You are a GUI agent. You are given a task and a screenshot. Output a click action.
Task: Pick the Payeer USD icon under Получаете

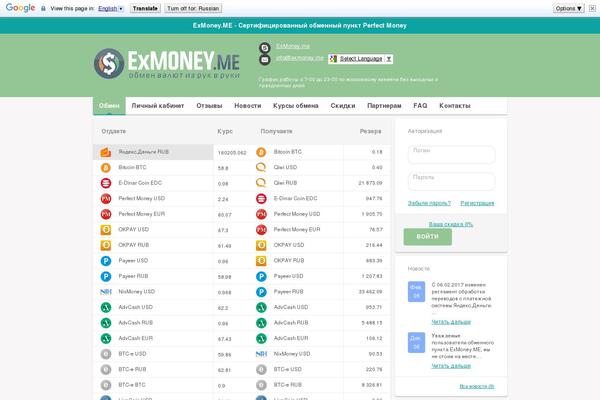pos(261,276)
